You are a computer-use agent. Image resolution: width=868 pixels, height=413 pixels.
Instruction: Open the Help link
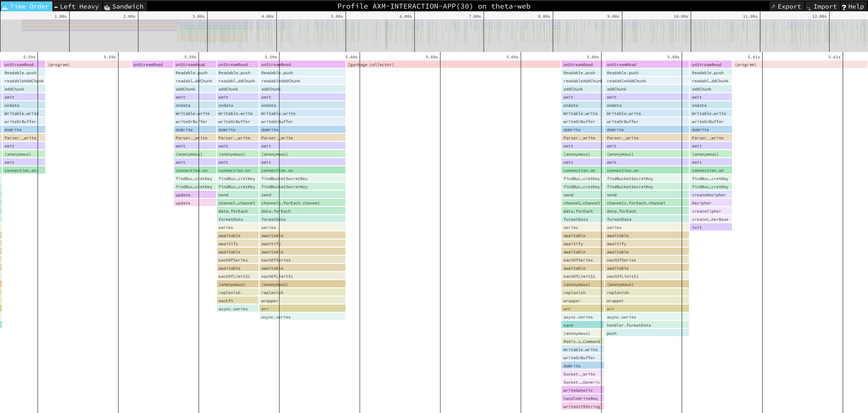coord(854,6)
